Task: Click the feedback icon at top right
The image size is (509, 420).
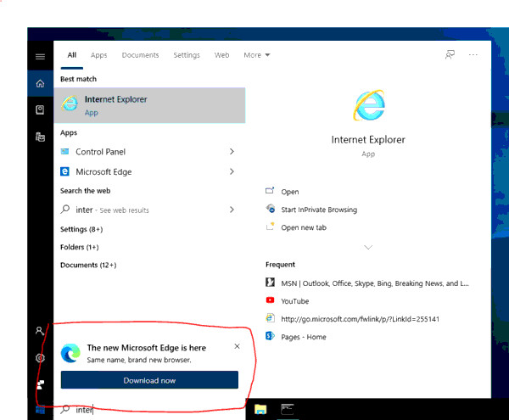Action: pos(450,55)
